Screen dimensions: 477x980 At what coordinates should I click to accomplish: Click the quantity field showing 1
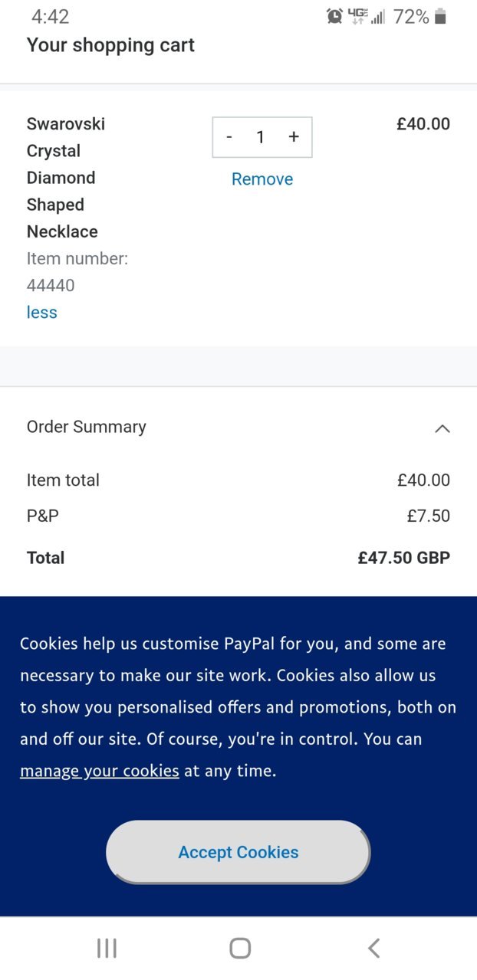coord(261,137)
